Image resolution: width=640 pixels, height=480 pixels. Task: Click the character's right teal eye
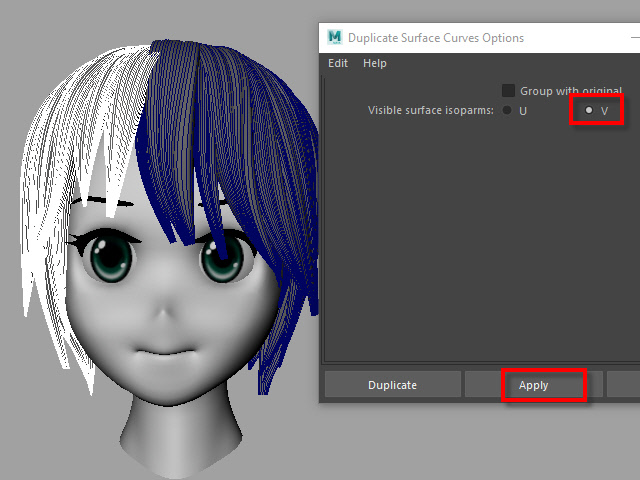220,258
